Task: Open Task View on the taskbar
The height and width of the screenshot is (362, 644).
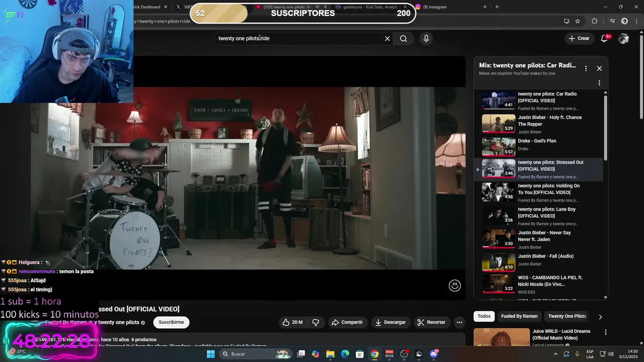Action: 301,354
